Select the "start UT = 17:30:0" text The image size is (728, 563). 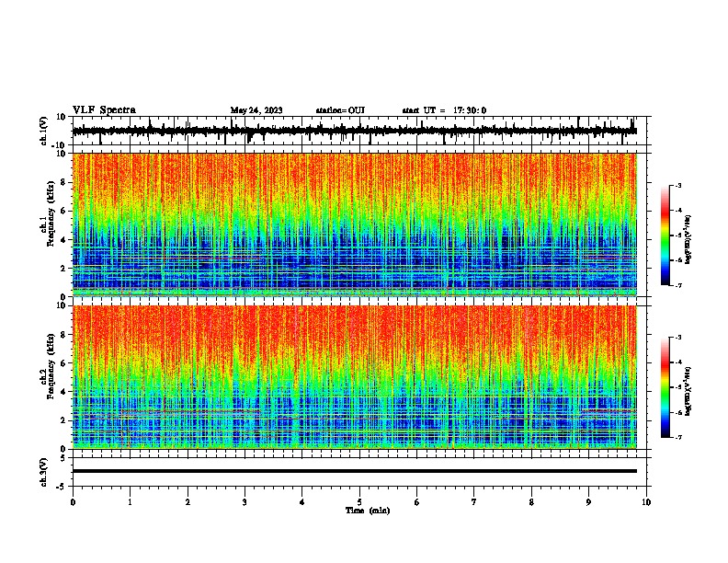coord(444,110)
